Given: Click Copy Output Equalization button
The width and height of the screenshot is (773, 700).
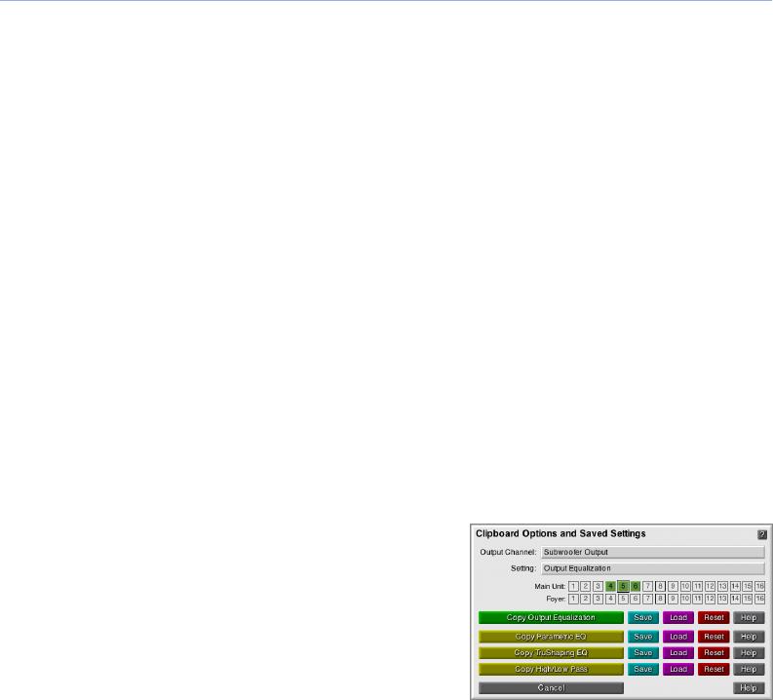Looking at the screenshot, I should point(551,618).
